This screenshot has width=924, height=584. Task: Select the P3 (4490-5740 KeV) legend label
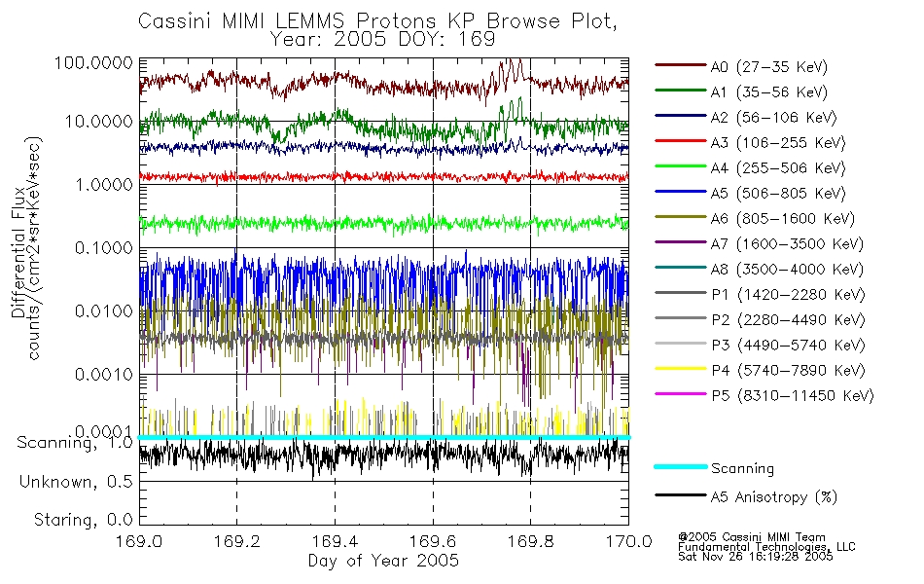coord(788,346)
